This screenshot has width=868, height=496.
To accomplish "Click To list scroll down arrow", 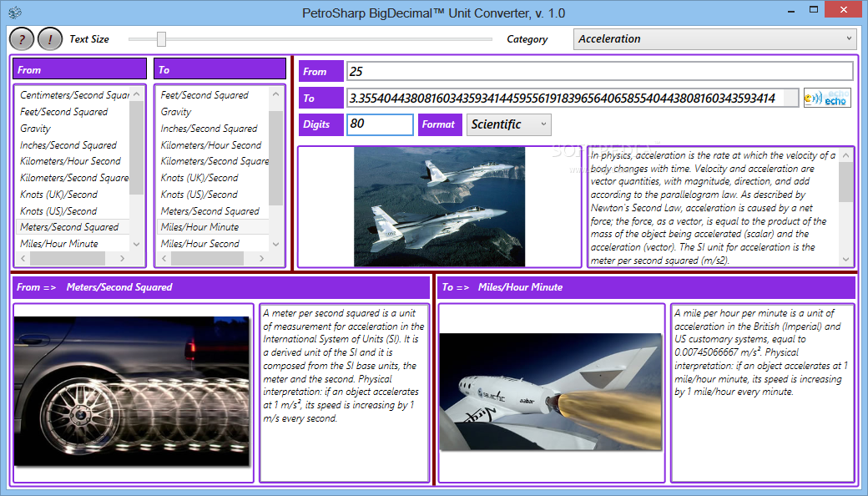I will coord(275,244).
